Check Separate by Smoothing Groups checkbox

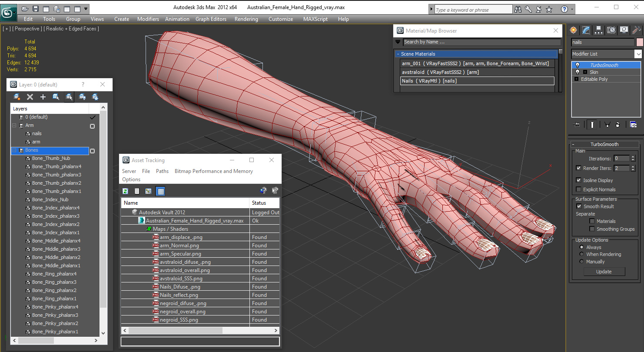coord(592,229)
